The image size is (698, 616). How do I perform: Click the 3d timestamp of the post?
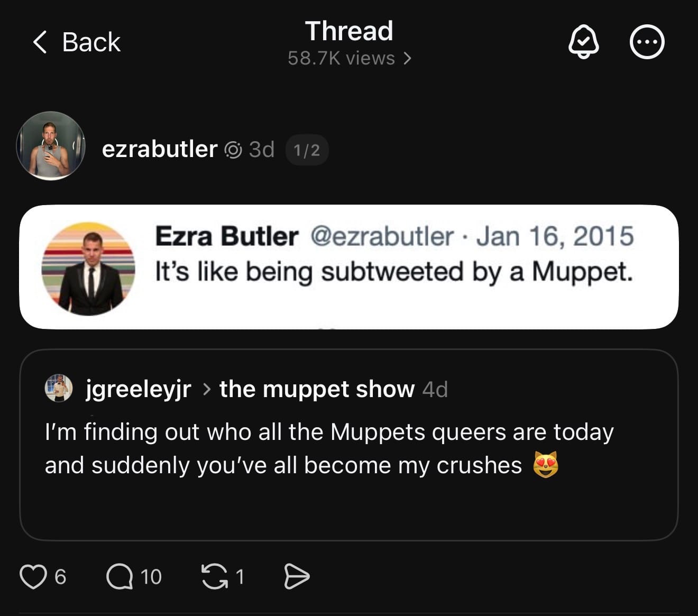[262, 150]
